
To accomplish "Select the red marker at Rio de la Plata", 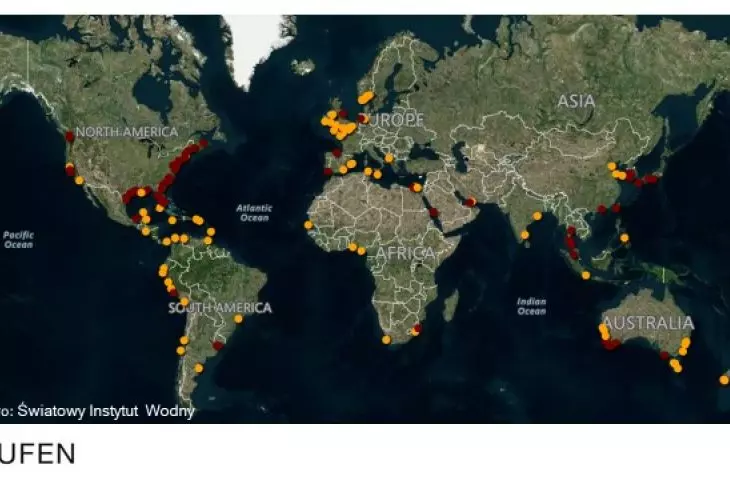I will pos(217,345).
